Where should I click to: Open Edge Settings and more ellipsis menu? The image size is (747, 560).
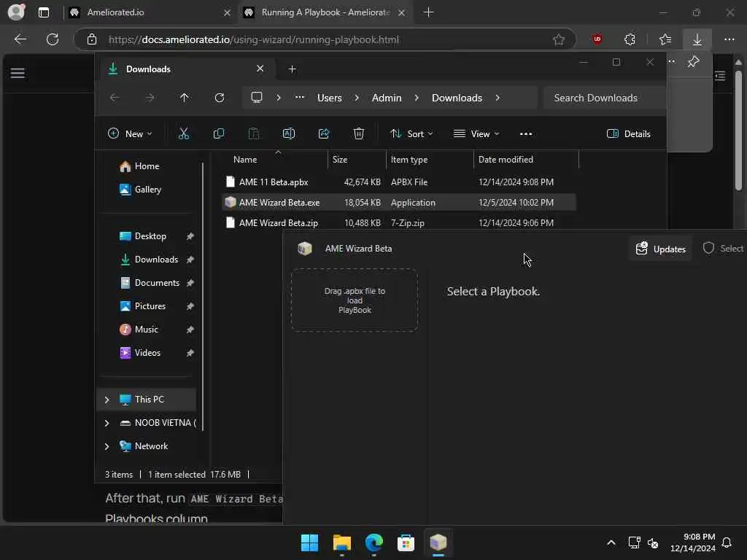coord(729,39)
